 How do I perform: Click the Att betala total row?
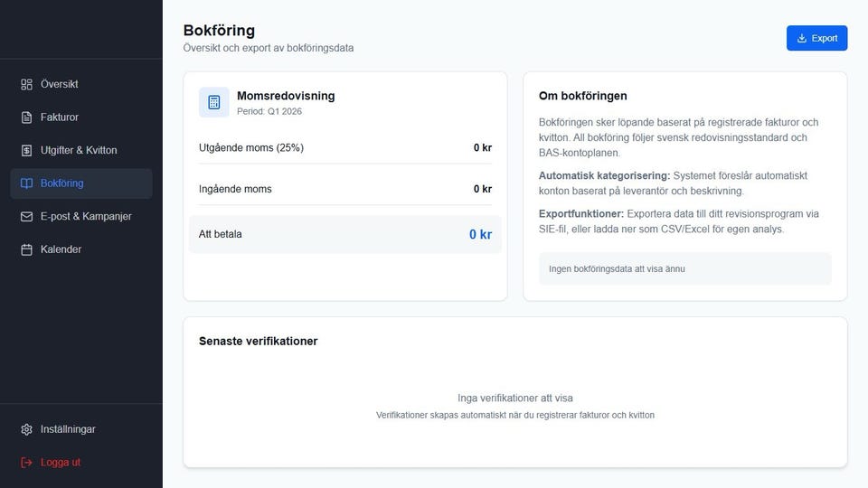click(x=344, y=234)
